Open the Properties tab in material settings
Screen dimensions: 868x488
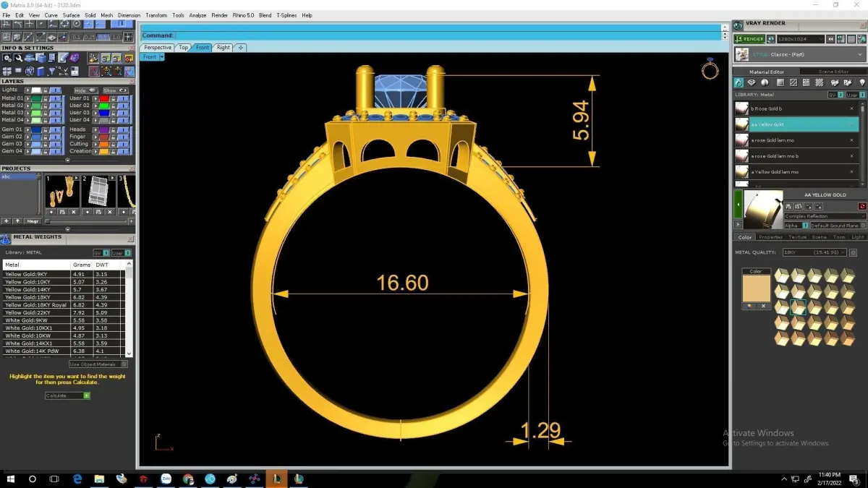770,237
